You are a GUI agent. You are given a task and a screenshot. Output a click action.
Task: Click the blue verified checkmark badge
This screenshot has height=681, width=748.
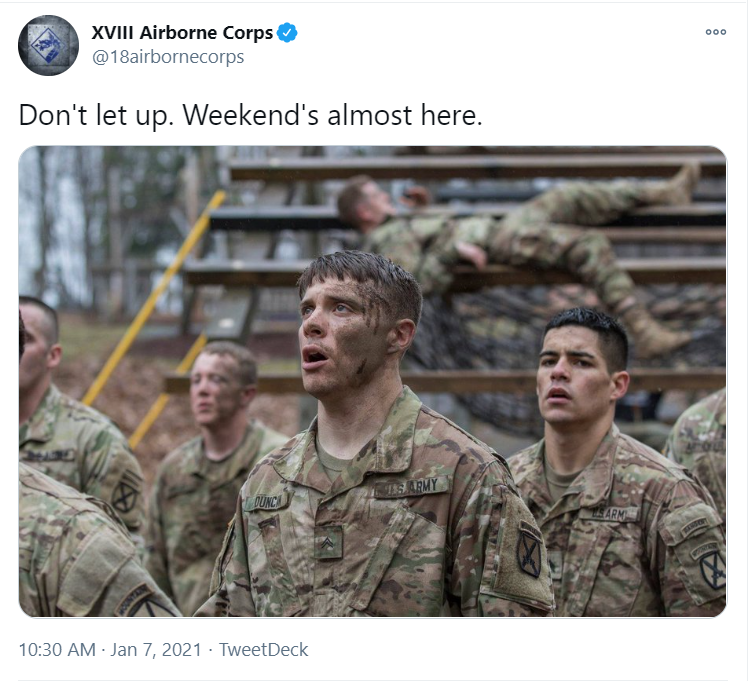tap(287, 32)
